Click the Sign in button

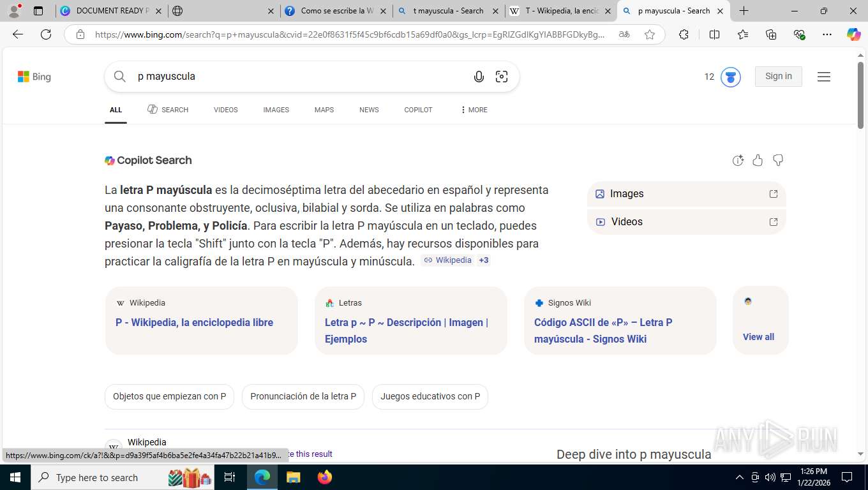coord(778,76)
